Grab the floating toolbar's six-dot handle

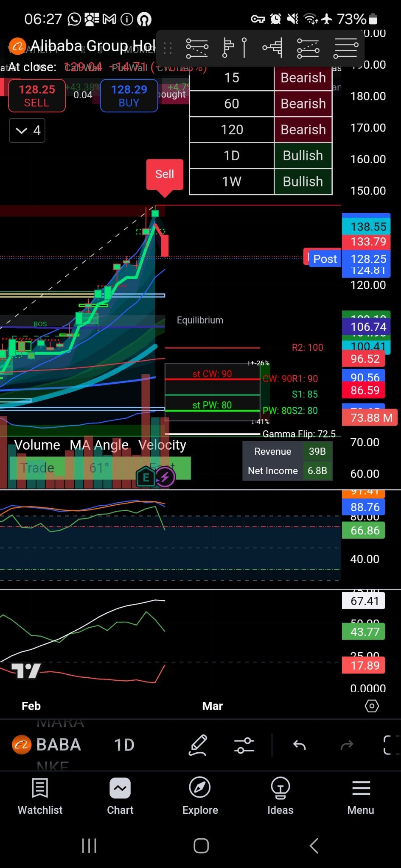[168, 48]
